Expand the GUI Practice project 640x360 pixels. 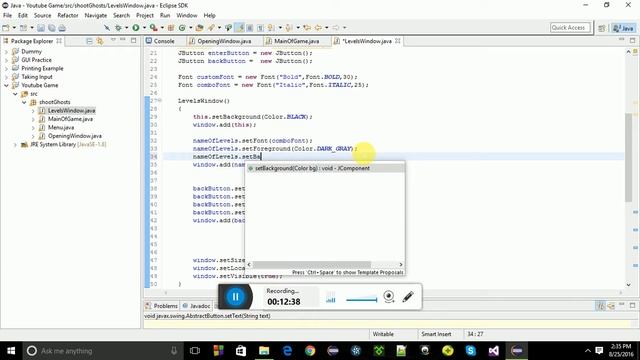6,60
